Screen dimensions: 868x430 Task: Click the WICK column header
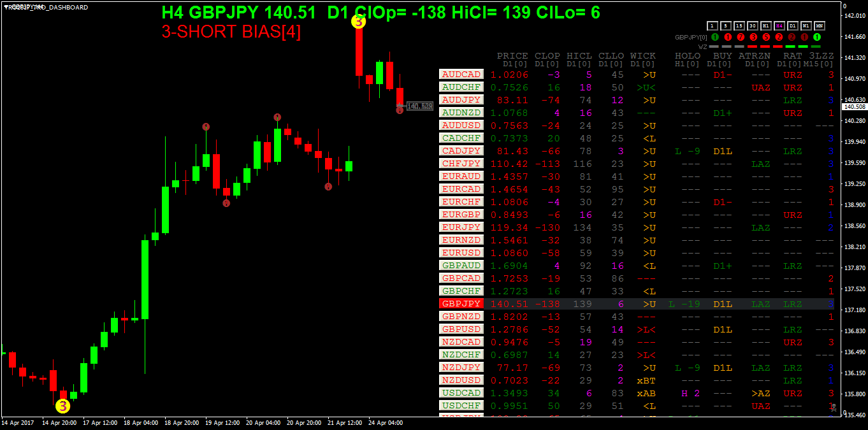(x=643, y=56)
